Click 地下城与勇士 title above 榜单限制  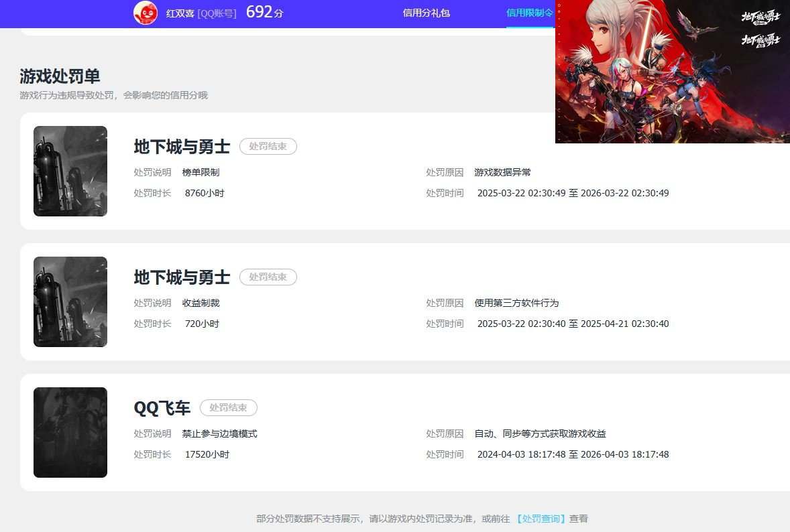click(182, 147)
